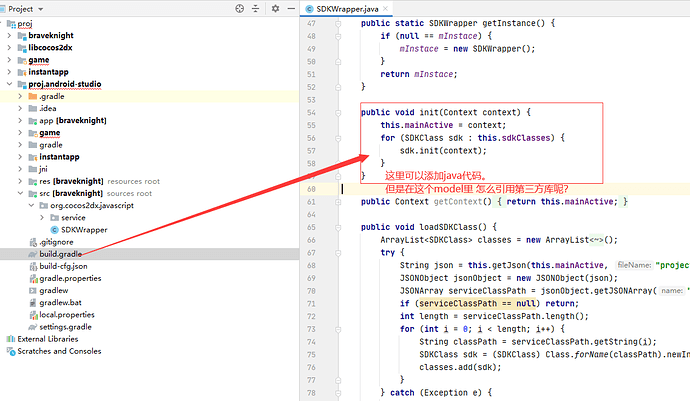Expand res [braveknight] resources root
The width and height of the screenshot is (690, 401).
(x=20, y=181)
